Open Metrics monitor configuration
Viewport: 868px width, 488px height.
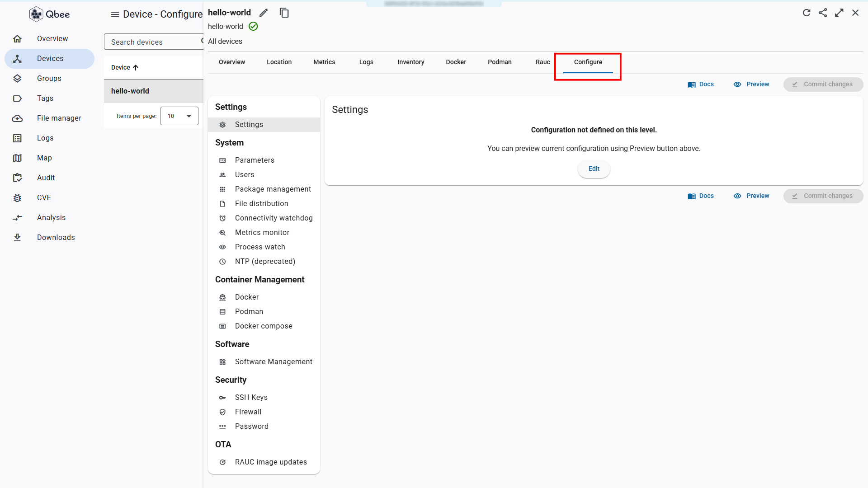tap(264, 233)
